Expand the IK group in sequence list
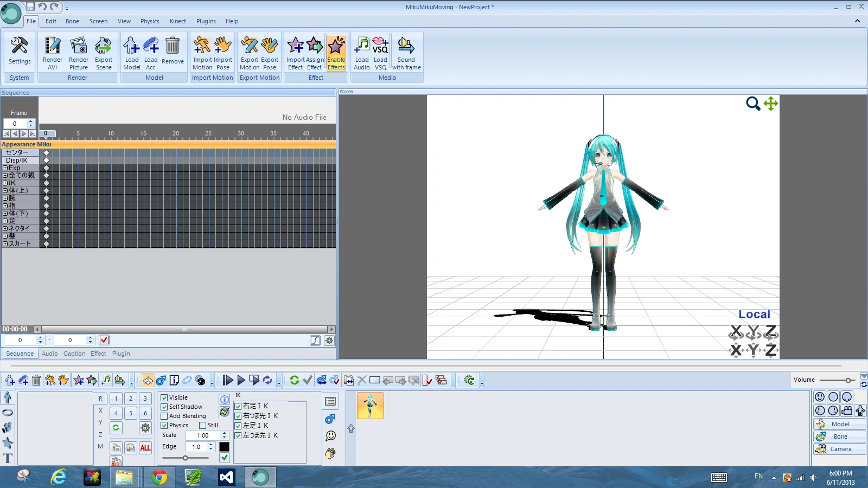The height and width of the screenshot is (488, 868). [5, 183]
